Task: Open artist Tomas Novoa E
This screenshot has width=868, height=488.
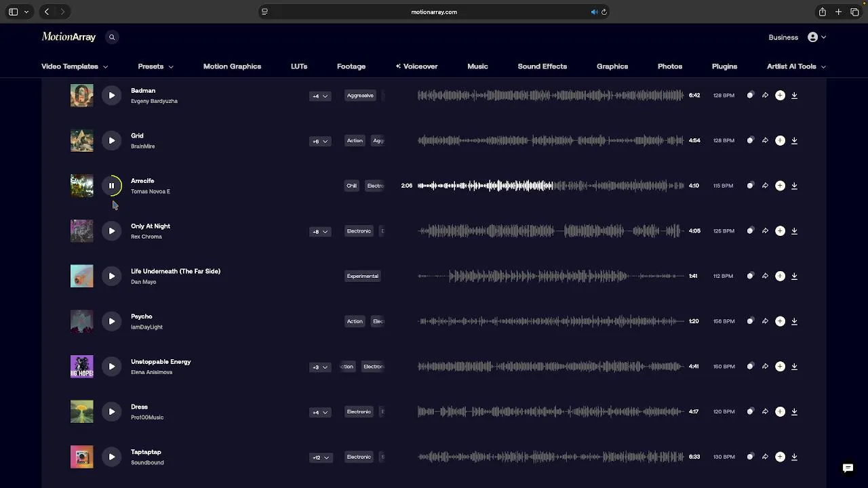Action: point(151,192)
